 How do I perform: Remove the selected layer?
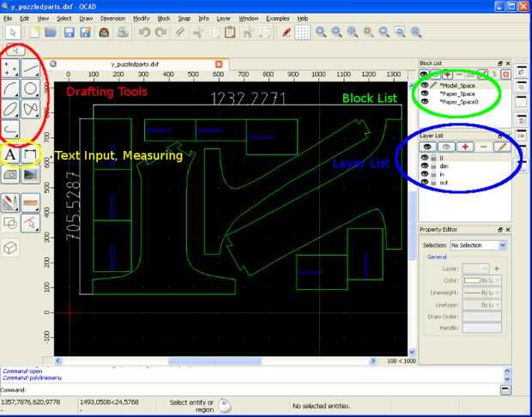tap(484, 147)
